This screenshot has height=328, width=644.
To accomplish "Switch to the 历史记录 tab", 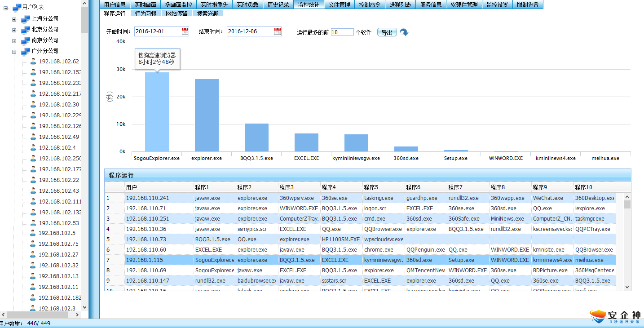I will pyautogui.click(x=278, y=4).
